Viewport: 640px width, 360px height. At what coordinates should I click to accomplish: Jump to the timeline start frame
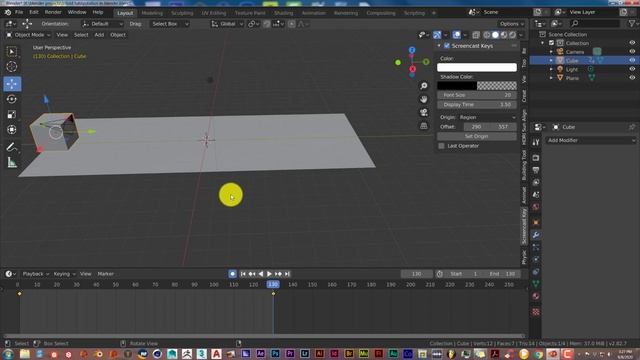[243, 274]
